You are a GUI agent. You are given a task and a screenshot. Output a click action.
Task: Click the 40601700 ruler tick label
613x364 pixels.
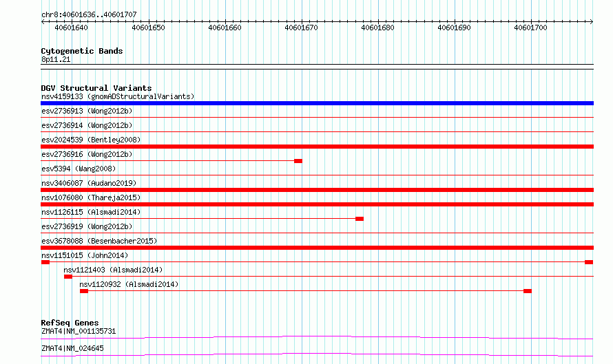pyautogui.click(x=530, y=28)
